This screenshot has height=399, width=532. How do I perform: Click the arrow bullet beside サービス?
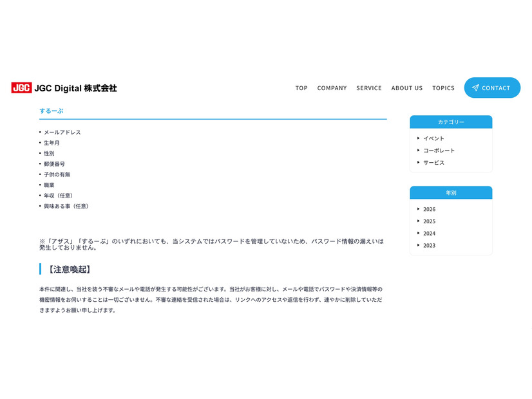tap(419, 162)
